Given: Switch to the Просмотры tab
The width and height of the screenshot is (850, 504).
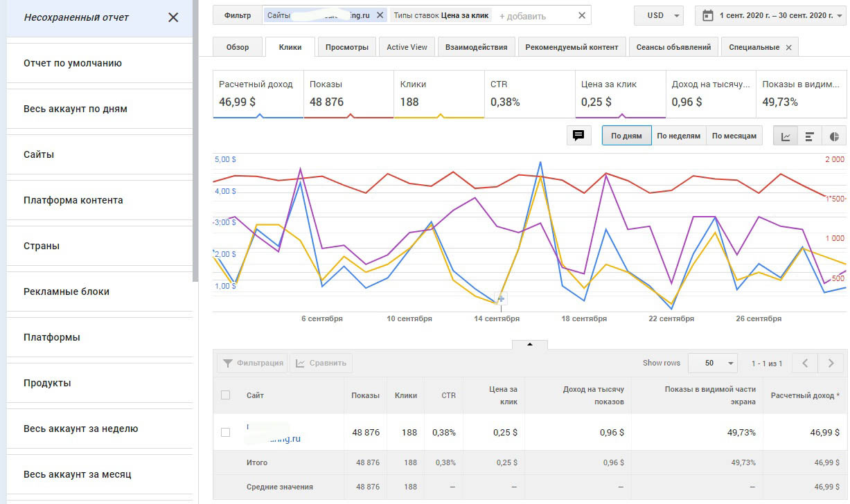Looking at the screenshot, I should (x=347, y=47).
